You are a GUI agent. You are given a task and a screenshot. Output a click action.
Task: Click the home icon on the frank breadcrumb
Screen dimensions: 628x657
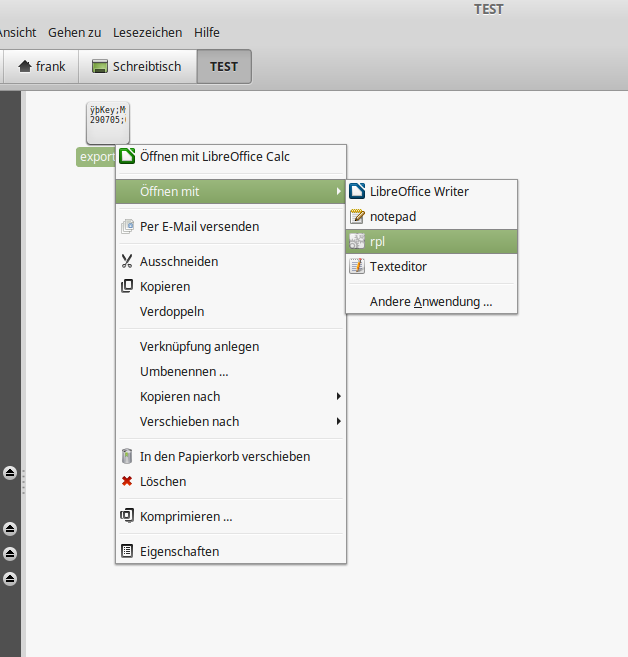(25, 66)
